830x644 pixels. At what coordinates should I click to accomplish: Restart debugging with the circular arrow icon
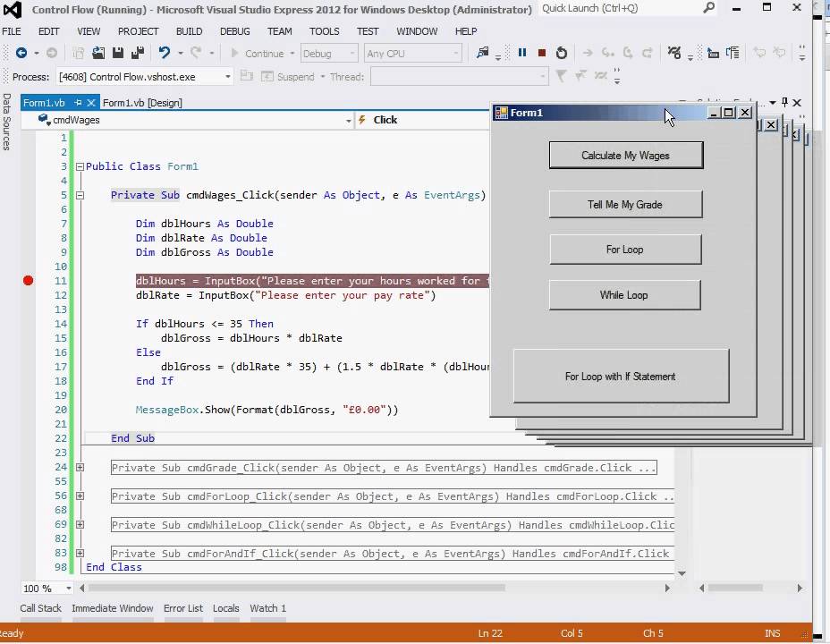coord(562,53)
